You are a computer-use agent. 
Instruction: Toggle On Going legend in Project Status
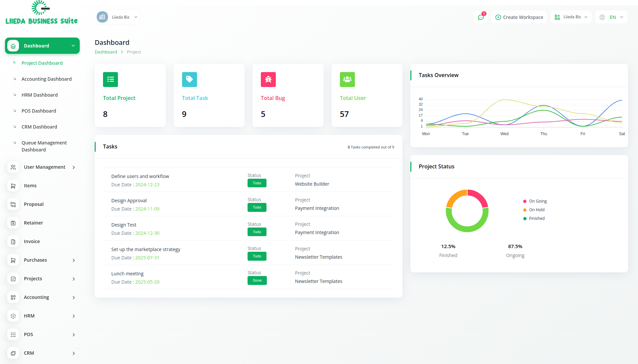pos(537,201)
